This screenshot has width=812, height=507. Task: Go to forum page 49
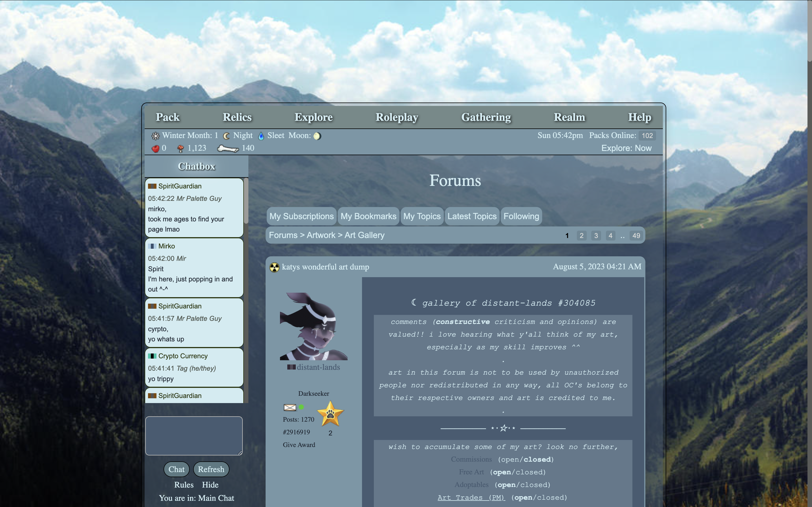pyautogui.click(x=636, y=236)
